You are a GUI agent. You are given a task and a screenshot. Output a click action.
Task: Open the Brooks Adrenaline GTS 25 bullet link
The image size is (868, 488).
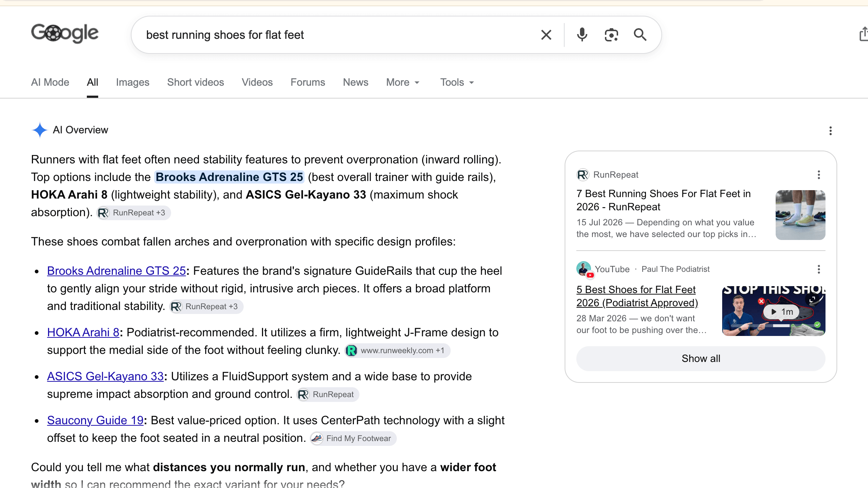[117, 271]
